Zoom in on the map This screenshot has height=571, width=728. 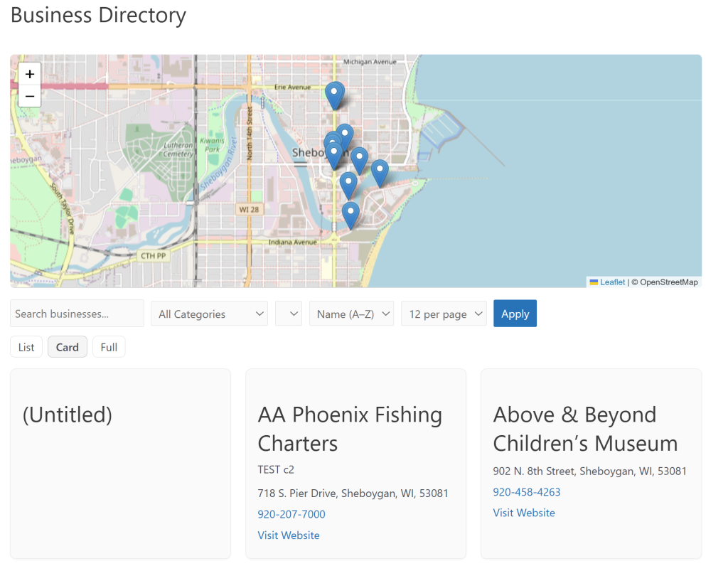(29, 74)
